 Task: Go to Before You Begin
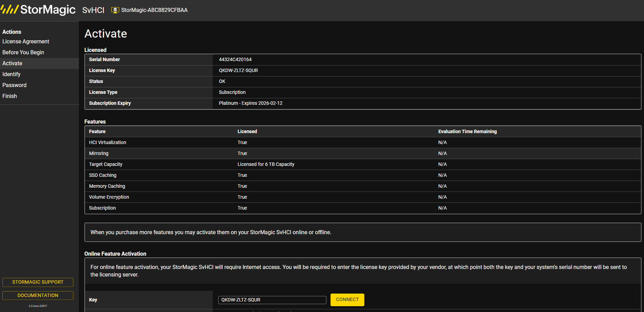click(23, 52)
